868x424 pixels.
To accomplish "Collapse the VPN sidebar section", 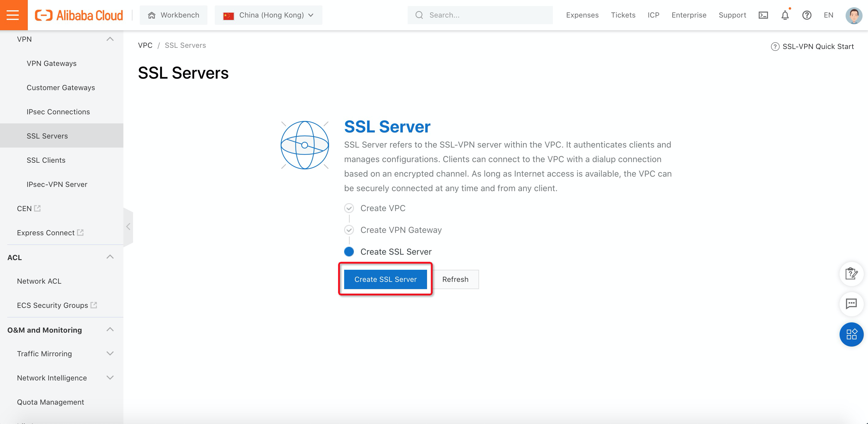I will point(110,39).
